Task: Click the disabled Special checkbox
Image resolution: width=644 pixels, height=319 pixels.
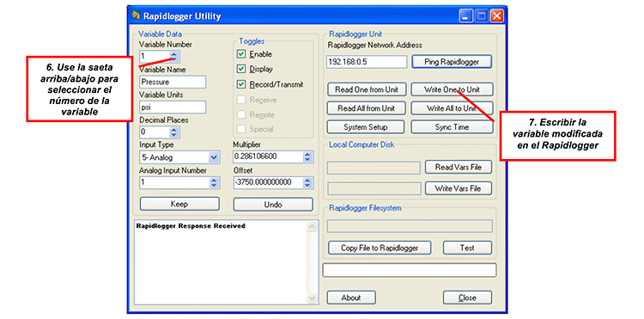Action: pos(241,129)
